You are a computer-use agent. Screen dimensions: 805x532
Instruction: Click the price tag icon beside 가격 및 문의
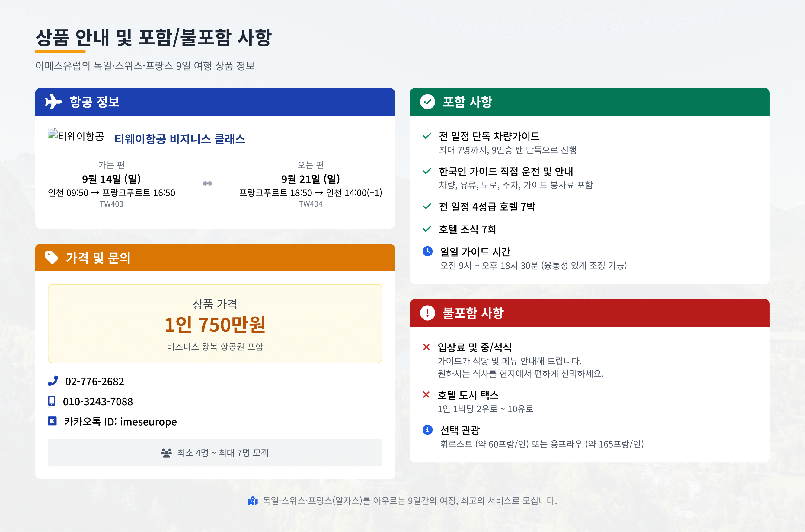52,258
